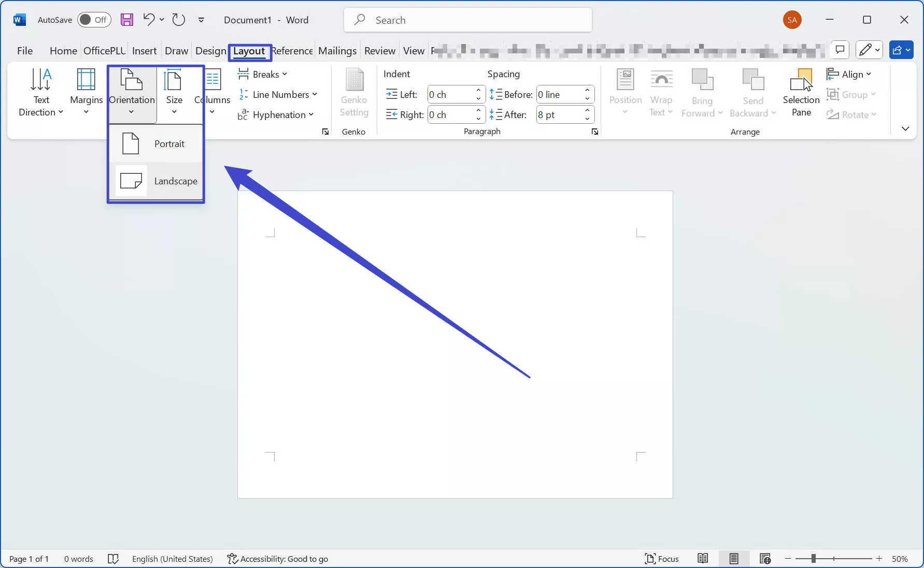This screenshot has width=924, height=568.
Task: Open the page Size options
Action: 174,92
